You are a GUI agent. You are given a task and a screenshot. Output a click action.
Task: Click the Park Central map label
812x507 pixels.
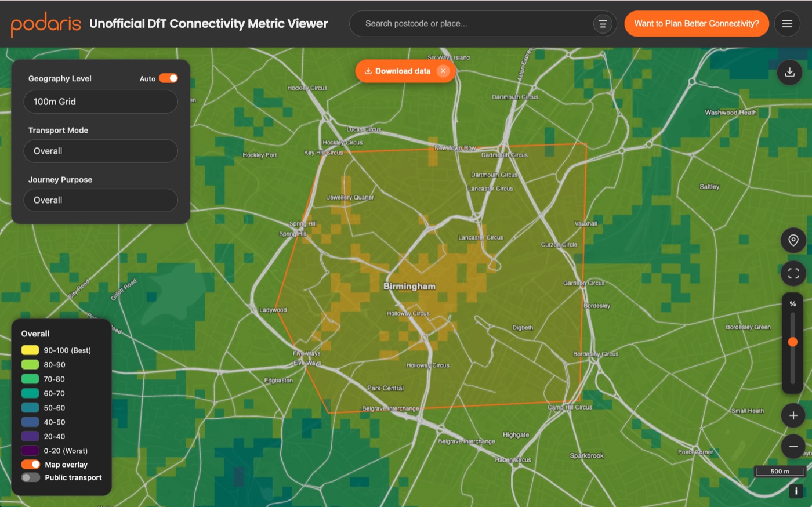(x=386, y=388)
